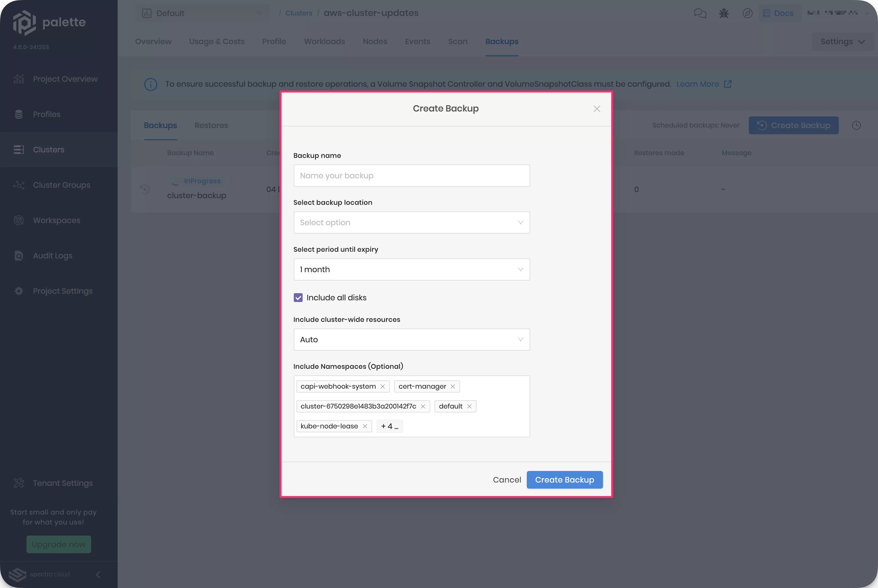Screen dimensions: 878x588
Task: Switch to the Restores tab
Action: [x=211, y=125]
